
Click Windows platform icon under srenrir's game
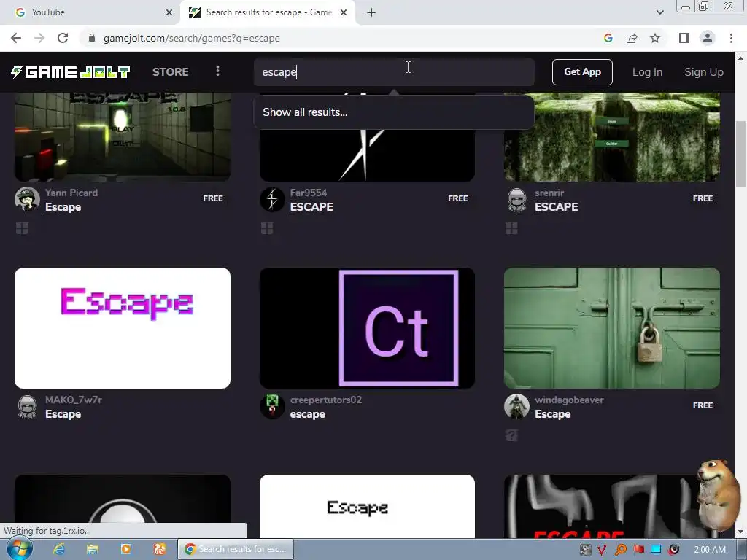[511, 228]
